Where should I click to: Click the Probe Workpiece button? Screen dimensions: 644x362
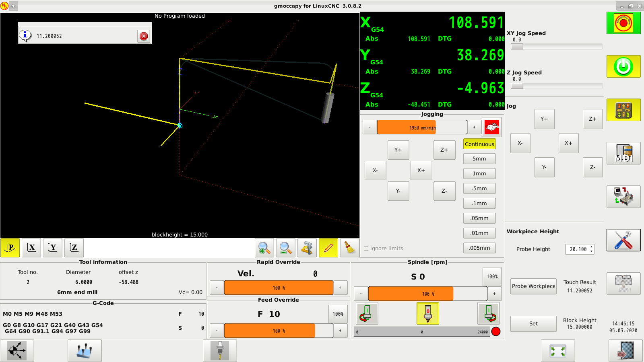tap(533, 286)
